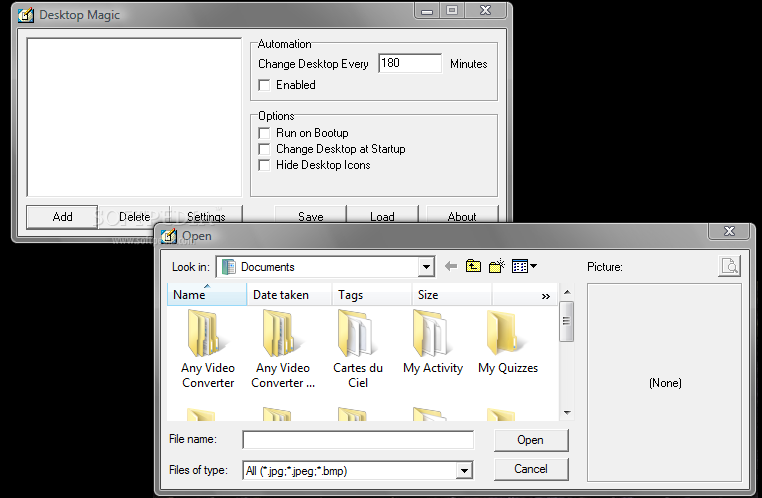The height and width of the screenshot is (498, 762).
Task: Create a new folder with the toolbar icon
Action: (x=497, y=266)
